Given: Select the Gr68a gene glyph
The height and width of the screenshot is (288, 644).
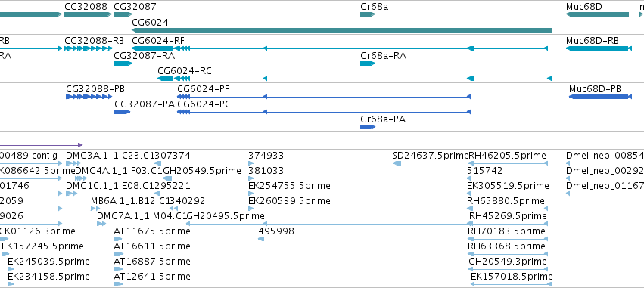Looking at the screenshot, I should click(368, 14).
